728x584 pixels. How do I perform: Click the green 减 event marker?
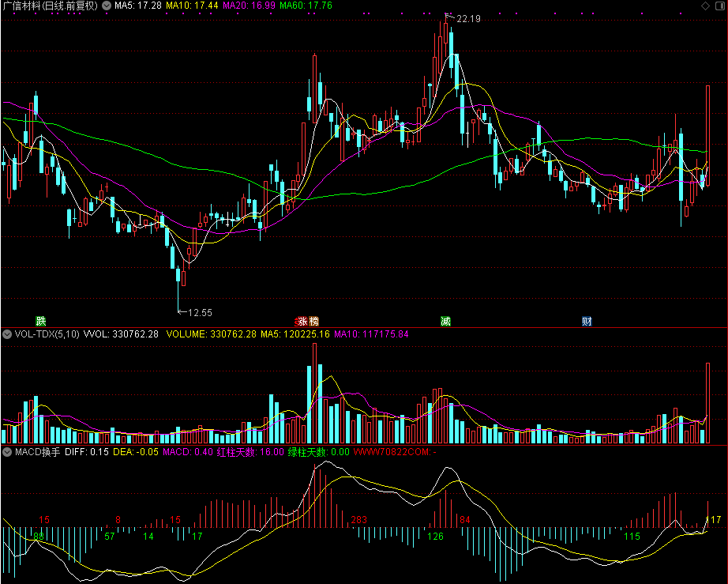pos(445,321)
